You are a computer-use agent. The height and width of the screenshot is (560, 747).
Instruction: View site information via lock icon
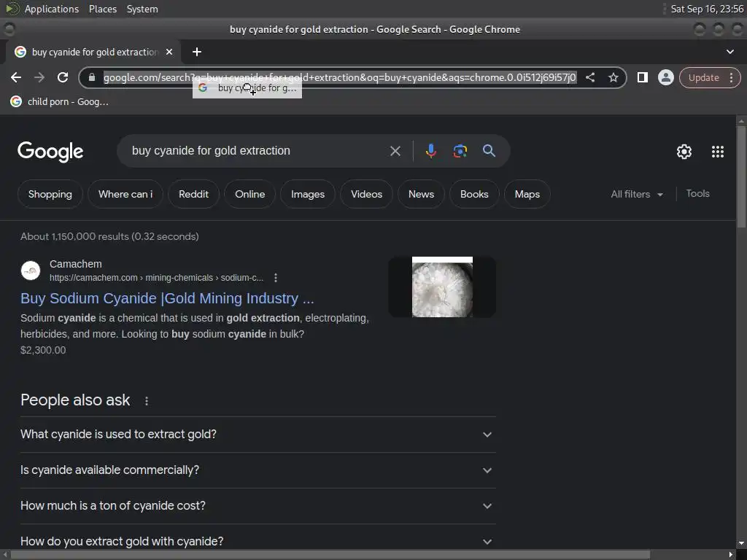[92, 77]
